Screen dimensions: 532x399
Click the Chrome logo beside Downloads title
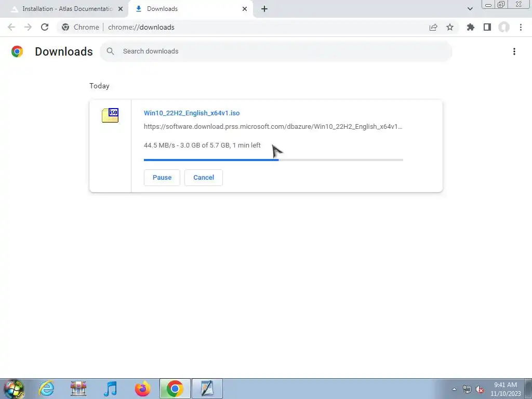17,51
